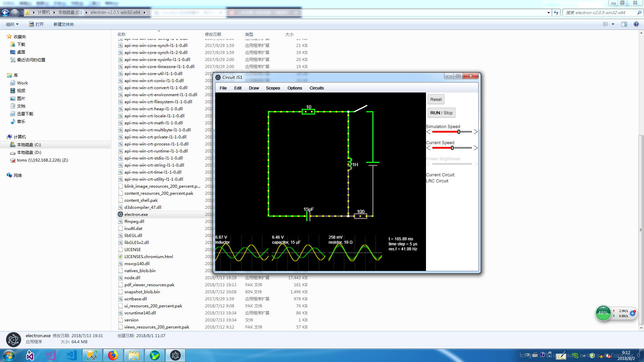The height and width of the screenshot is (362, 644).
Task: Click the 100 ohm resistor component
Action: click(361, 216)
